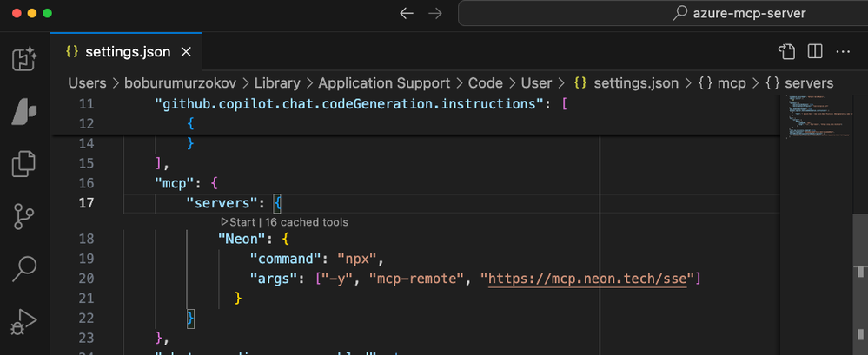Split the editor to the right
The height and width of the screenshot is (355, 868).
click(814, 51)
